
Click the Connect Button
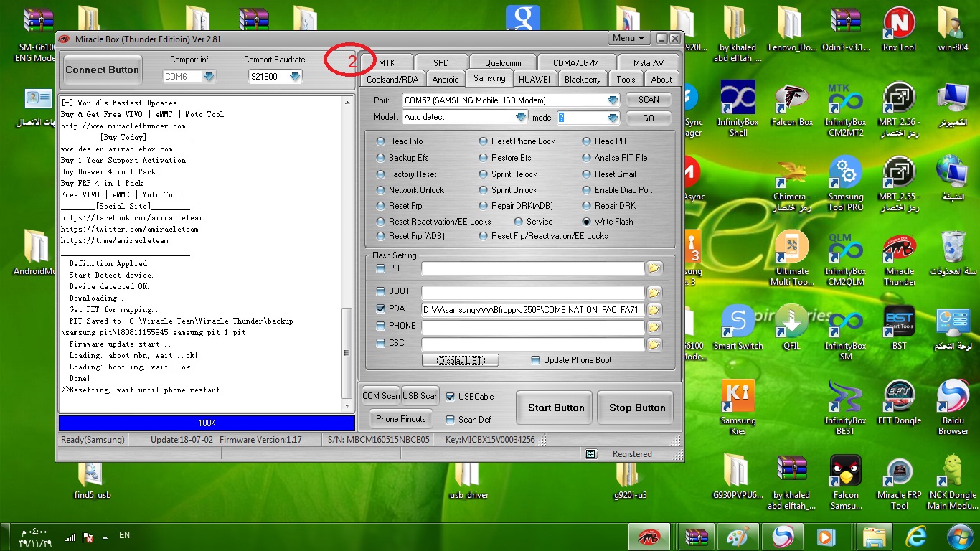pos(103,70)
